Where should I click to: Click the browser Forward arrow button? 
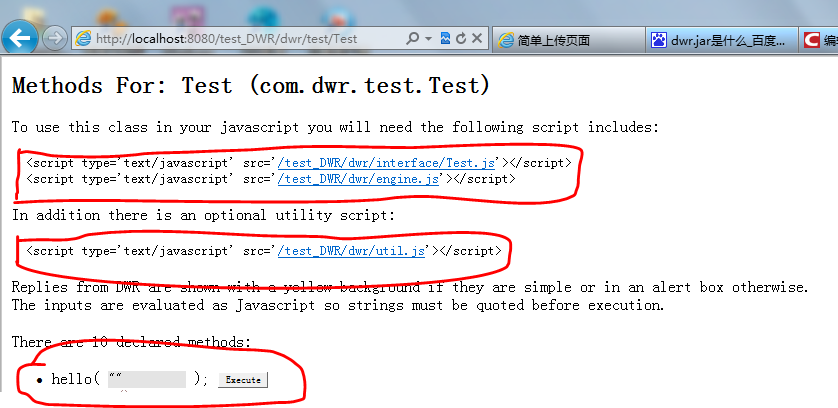[55, 39]
